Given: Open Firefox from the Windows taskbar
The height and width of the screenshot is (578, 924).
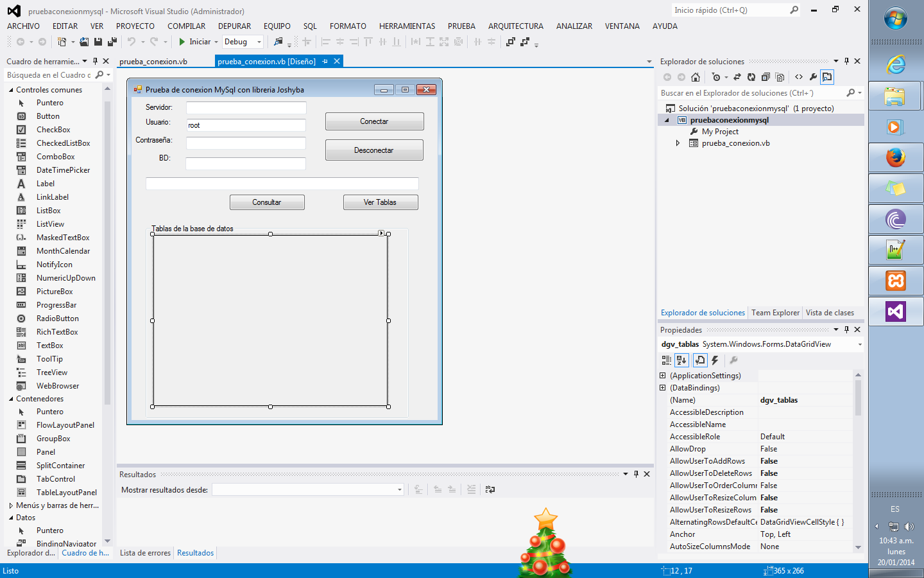Looking at the screenshot, I should [896, 157].
